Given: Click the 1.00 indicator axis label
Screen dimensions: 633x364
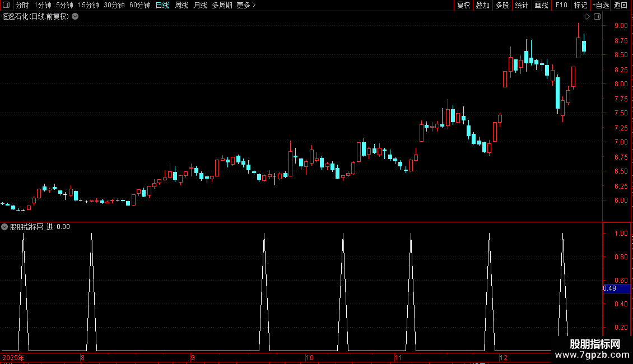Looking at the screenshot, I should click(621, 234).
